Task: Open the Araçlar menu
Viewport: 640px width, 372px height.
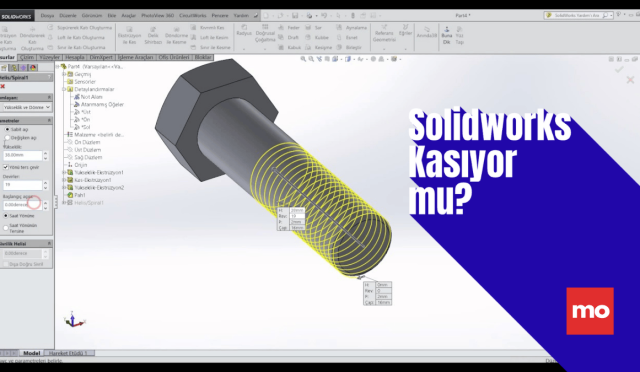Action: 129,16
